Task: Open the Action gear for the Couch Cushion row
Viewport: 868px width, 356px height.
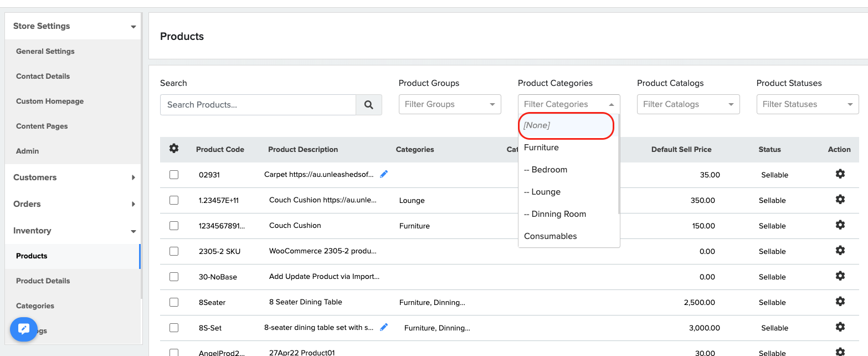Action: point(840,225)
